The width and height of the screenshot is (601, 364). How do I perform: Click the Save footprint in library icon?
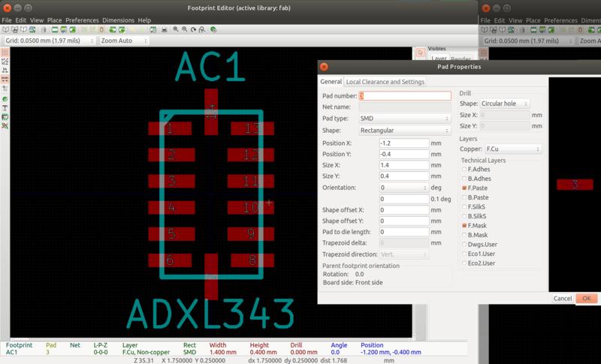(14, 29)
